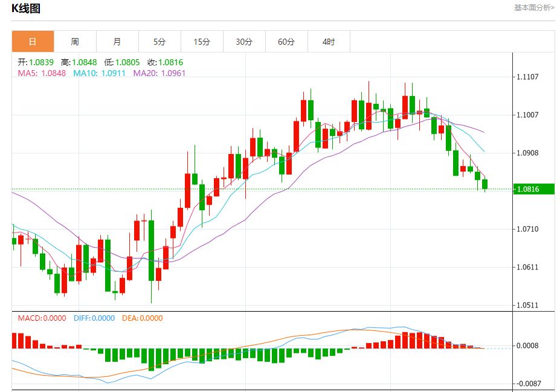Select the 日 daily chart tab
The width and height of the screenshot is (560, 392).
click(33, 42)
